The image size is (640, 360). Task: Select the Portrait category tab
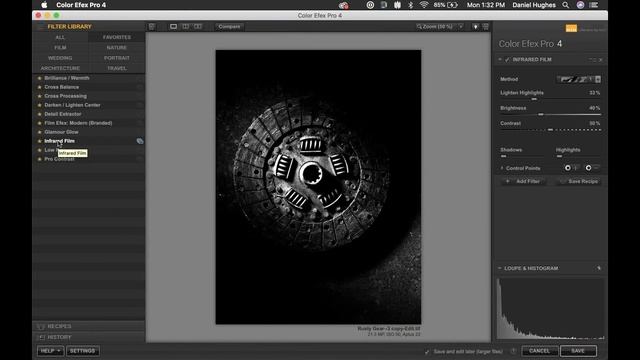(117, 58)
